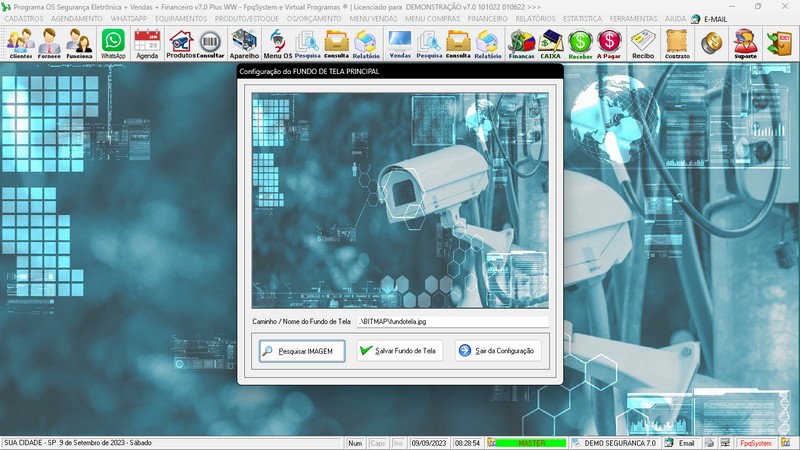Viewport: 800px width, 450px height.
Task: Click the green Receber dollar icon
Action: pos(580,43)
